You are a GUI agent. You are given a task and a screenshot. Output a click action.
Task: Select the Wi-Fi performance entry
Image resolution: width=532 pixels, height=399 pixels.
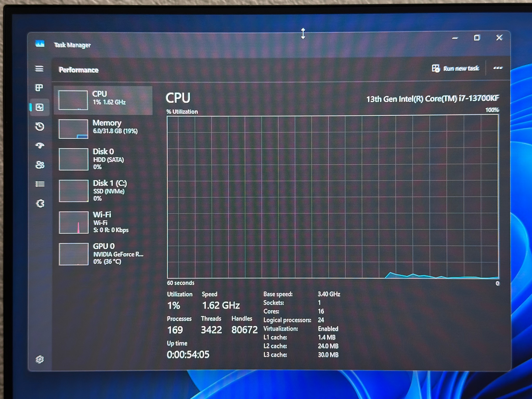103,222
